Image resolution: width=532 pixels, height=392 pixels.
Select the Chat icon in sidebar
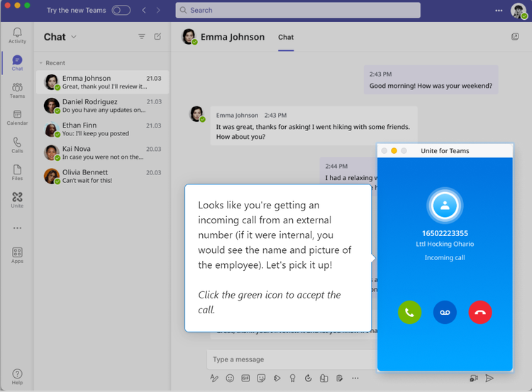tap(17, 63)
